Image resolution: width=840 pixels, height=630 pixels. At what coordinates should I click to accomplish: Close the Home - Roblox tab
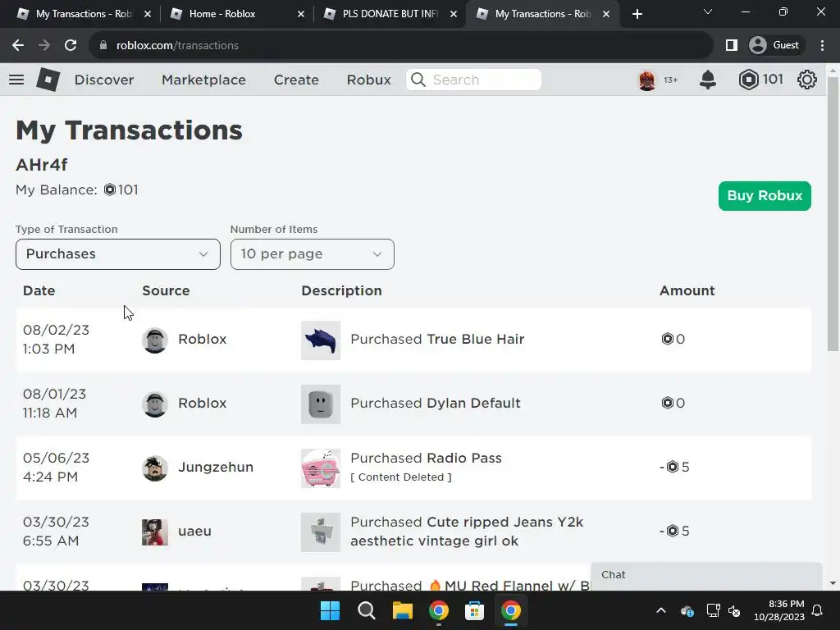click(x=301, y=14)
